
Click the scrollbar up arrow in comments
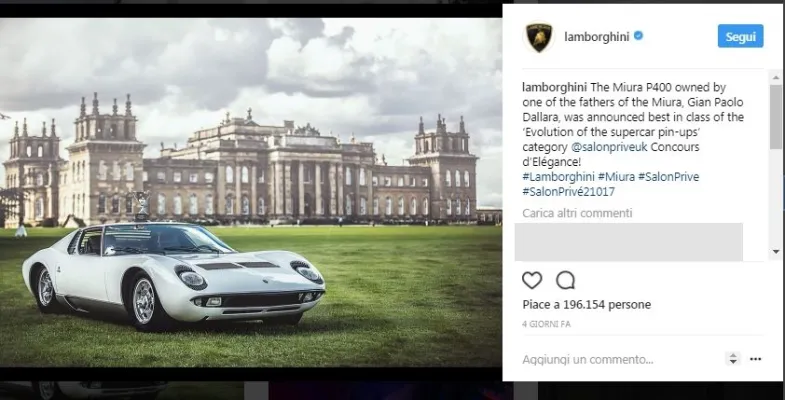coord(775,77)
